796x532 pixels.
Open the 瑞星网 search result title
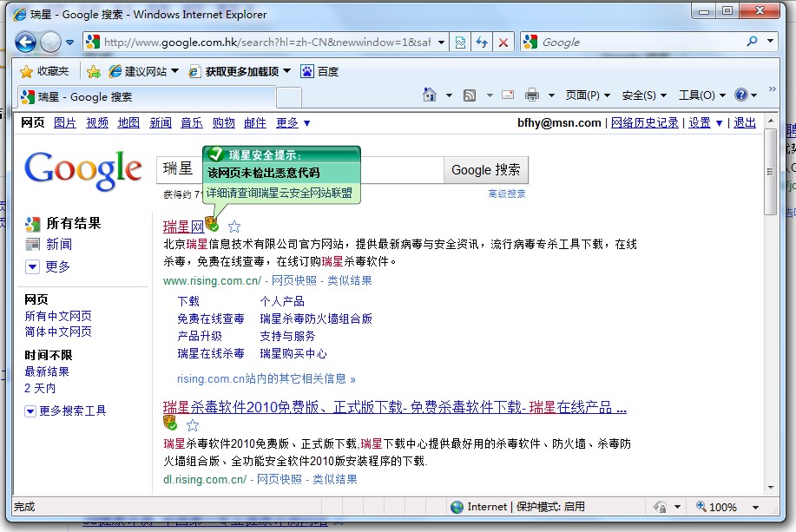coord(183,227)
